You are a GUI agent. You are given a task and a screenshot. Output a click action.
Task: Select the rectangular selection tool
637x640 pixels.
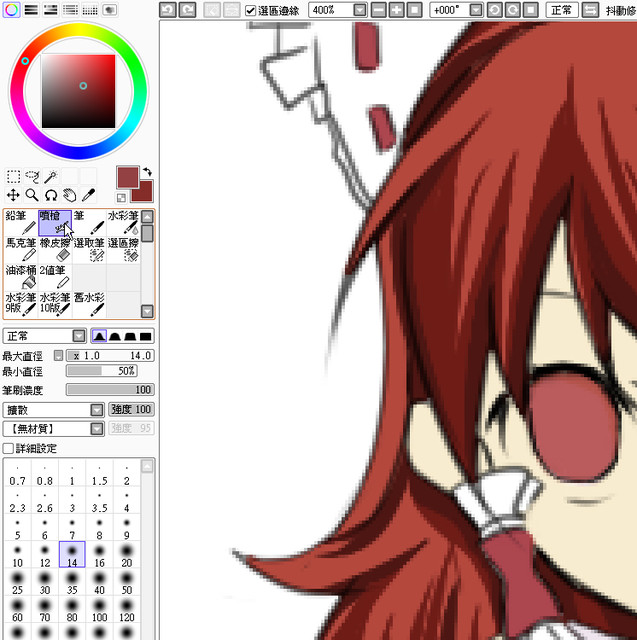(x=13, y=177)
